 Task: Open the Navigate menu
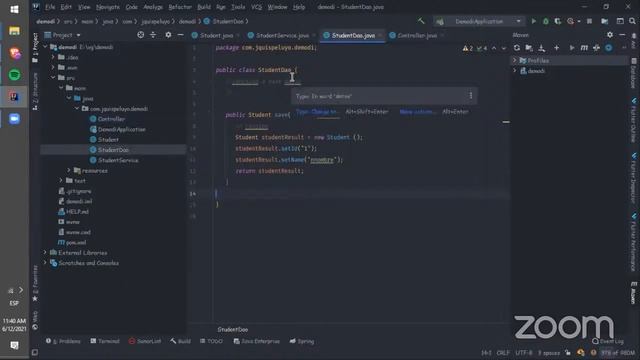(x=108, y=7)
